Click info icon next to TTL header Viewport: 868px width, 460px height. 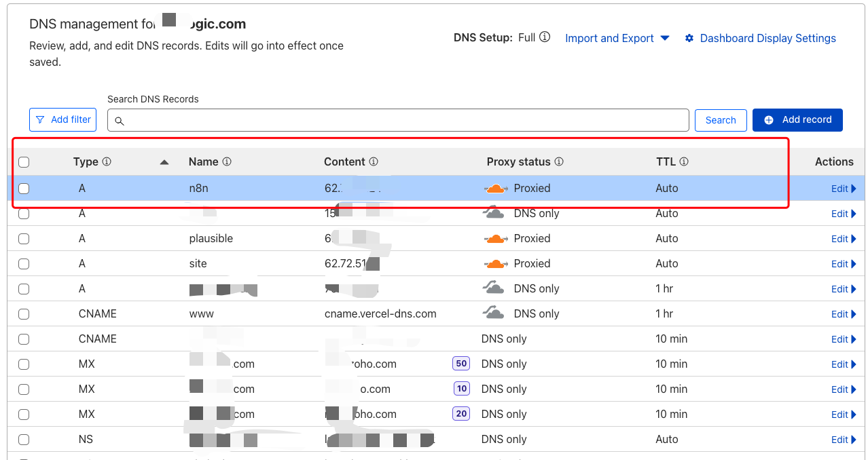tap(684, 161)
